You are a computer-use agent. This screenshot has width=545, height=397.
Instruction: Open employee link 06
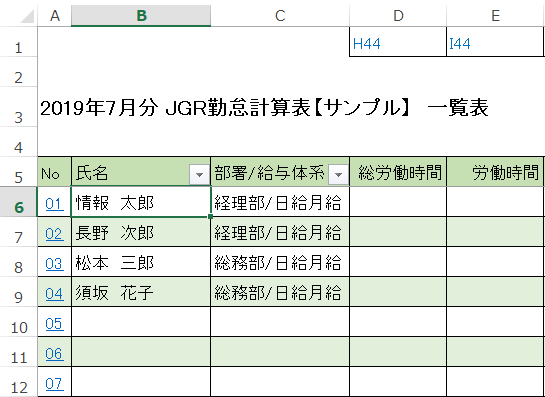(x=55, y=354)
